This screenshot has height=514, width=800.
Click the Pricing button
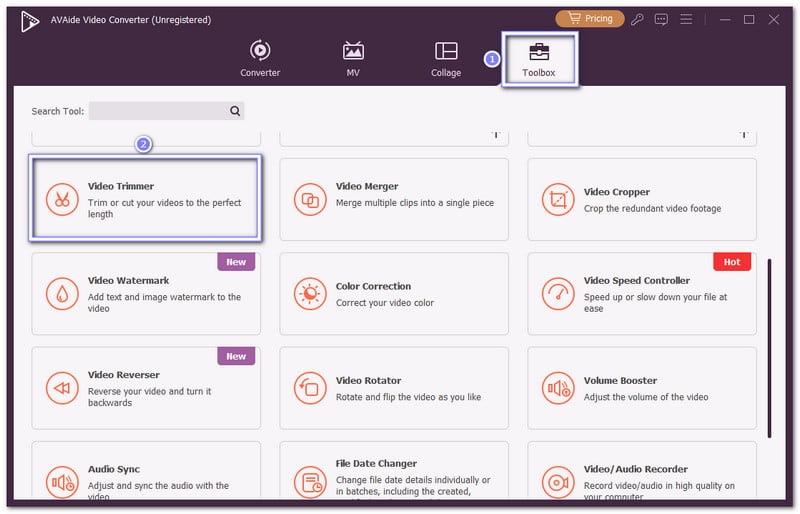[x=589, y=19]
